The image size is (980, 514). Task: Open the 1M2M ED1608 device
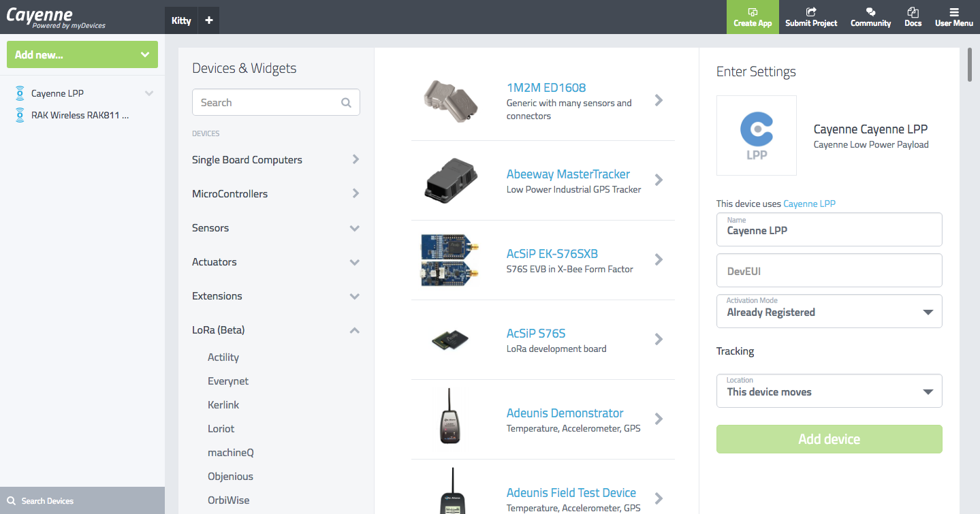(546, 88)
